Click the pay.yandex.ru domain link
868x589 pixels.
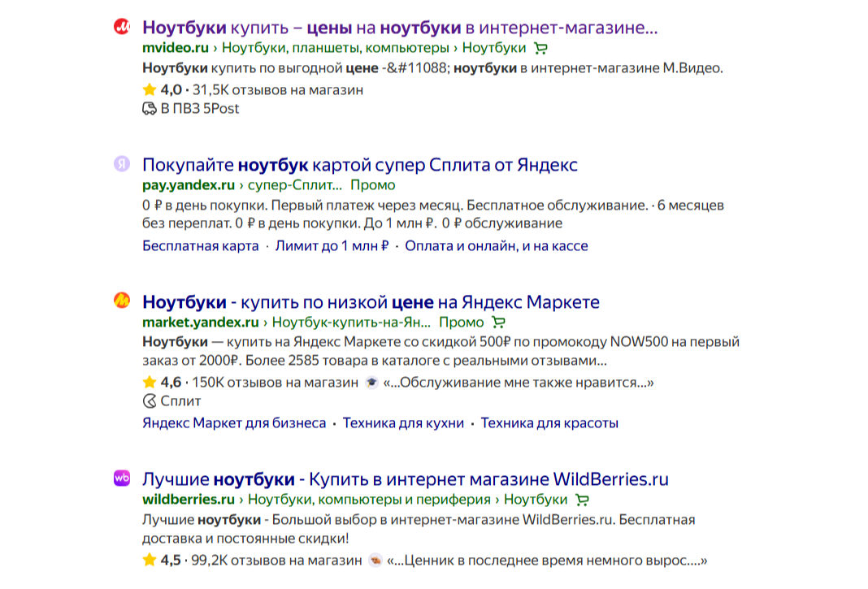(189, 185)
